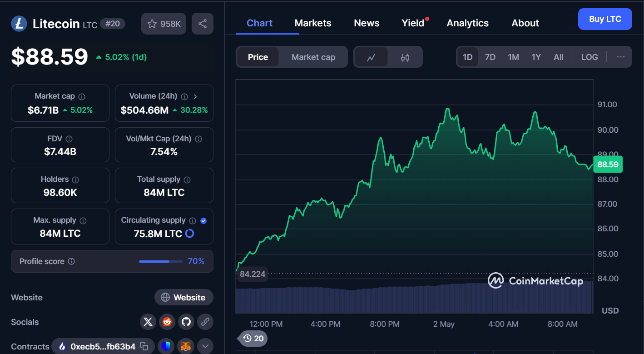Expand Volume (24h) details arrow

[195, 96]
